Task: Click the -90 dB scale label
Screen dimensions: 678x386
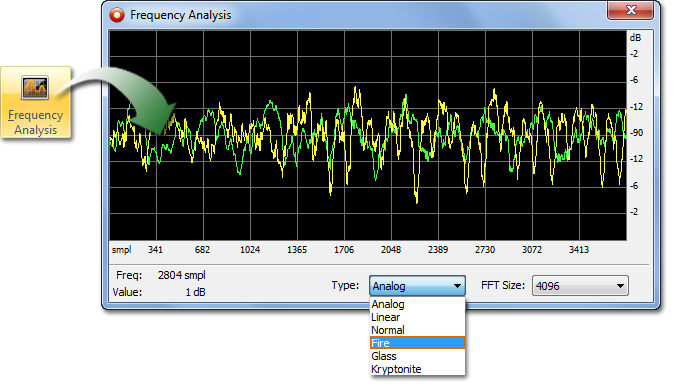Action: click(x=636, y=133)
